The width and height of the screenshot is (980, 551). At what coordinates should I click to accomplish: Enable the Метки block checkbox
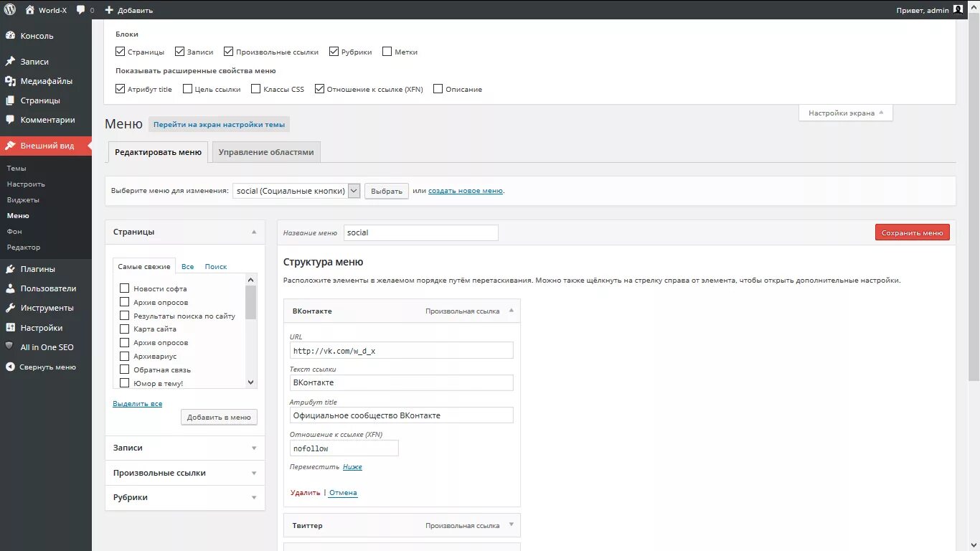387,52
